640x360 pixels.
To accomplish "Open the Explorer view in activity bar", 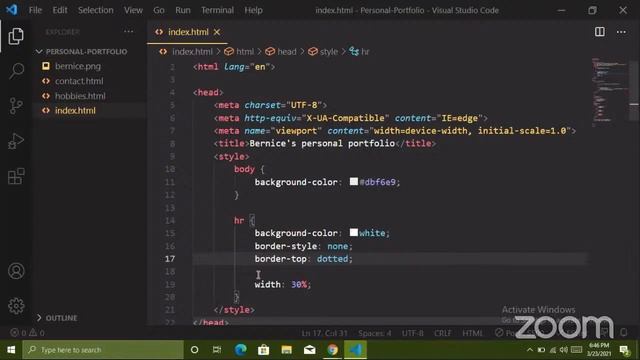I will pos(16,36).
